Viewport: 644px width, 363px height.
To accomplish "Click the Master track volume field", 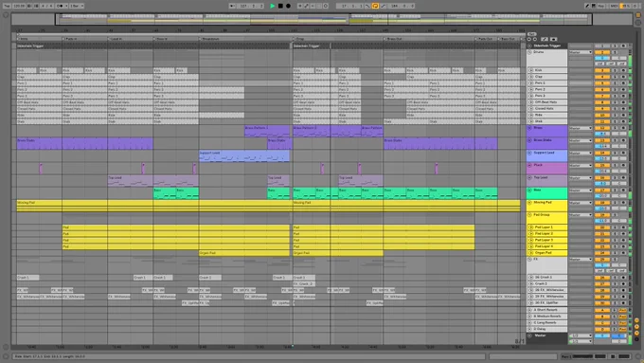I will [x=602, y=336].
